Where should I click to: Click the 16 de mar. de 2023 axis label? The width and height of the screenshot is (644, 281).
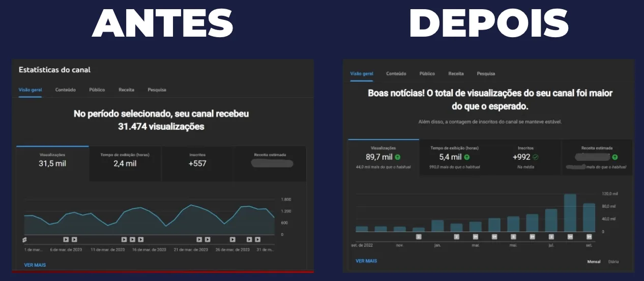(149, 250)
